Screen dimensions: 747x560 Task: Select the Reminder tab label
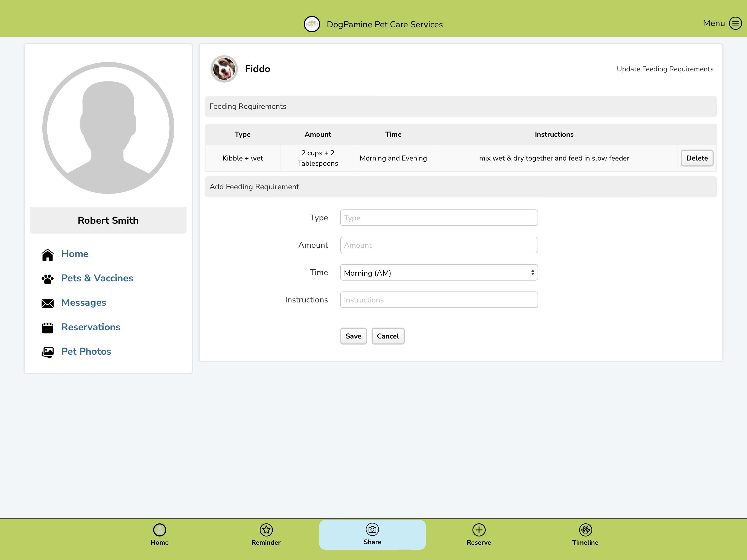point(266,542)
